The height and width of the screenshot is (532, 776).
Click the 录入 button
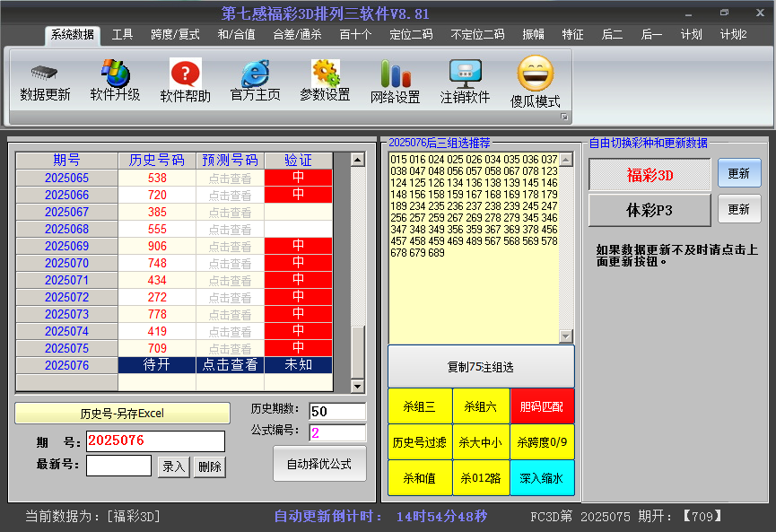click(x=174, y=467)
